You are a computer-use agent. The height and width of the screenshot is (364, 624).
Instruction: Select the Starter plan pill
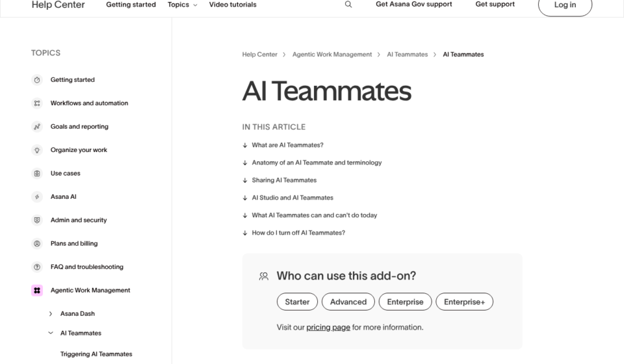297,302
